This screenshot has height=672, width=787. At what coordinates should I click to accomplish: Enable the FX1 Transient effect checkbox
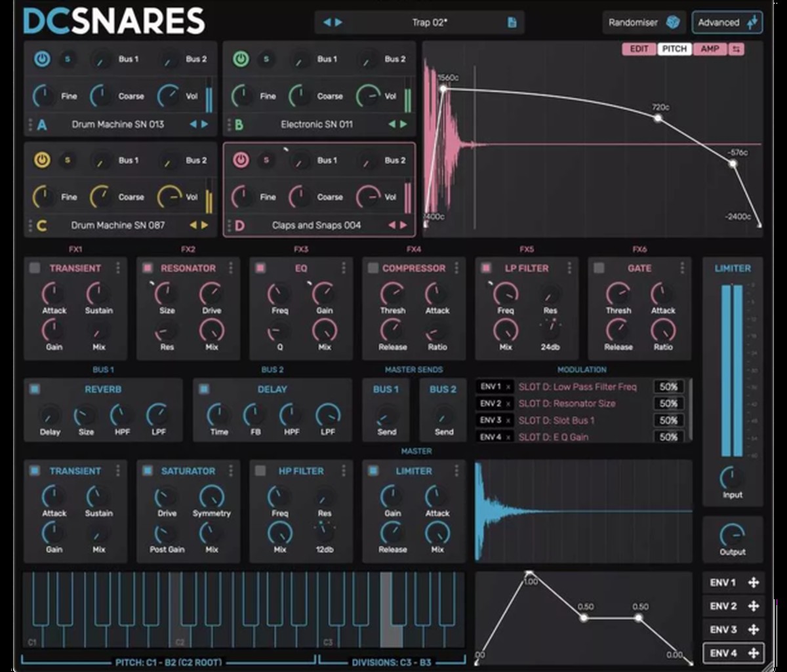pyautogui.click(x=35, y=268)
